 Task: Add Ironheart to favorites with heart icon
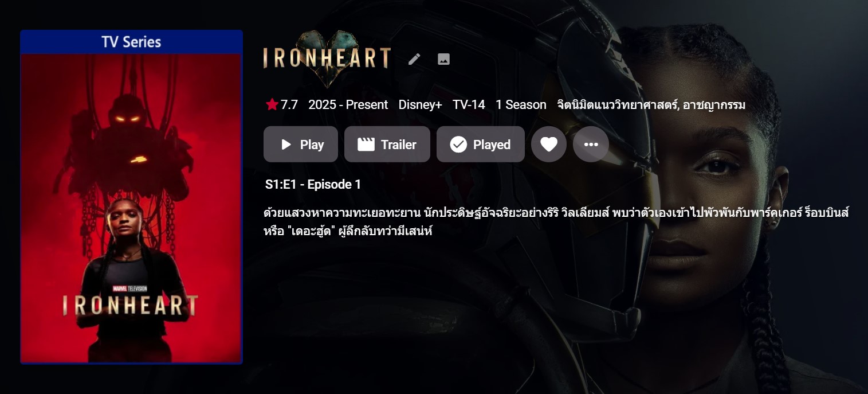(x=549, y=145)
